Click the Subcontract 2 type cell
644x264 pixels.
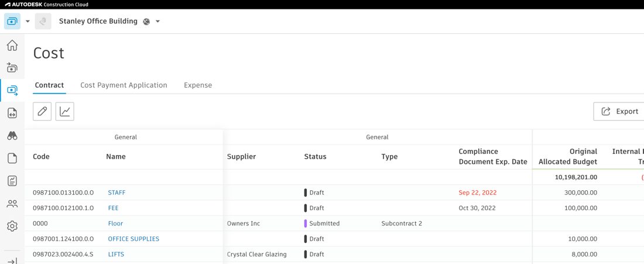tap(402, 224)
